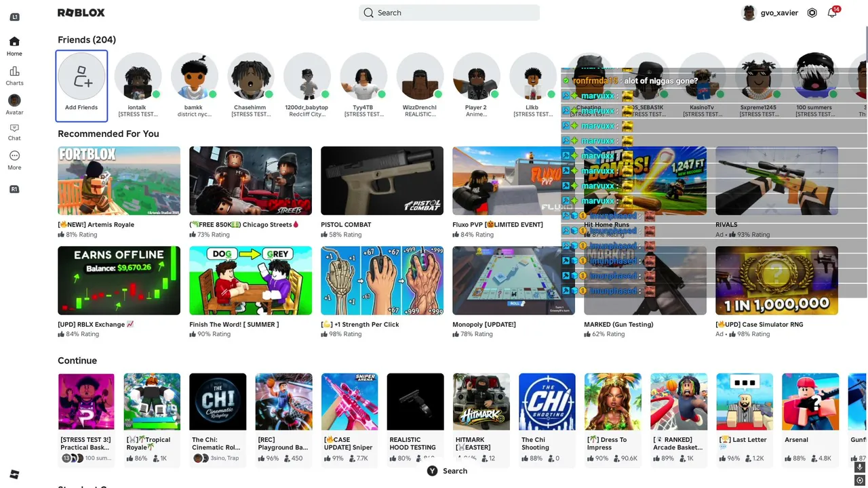Viewport: 868px width, 488px height.
Task: Click the Roblox logo in the header
Action: (x=81, y=12)
